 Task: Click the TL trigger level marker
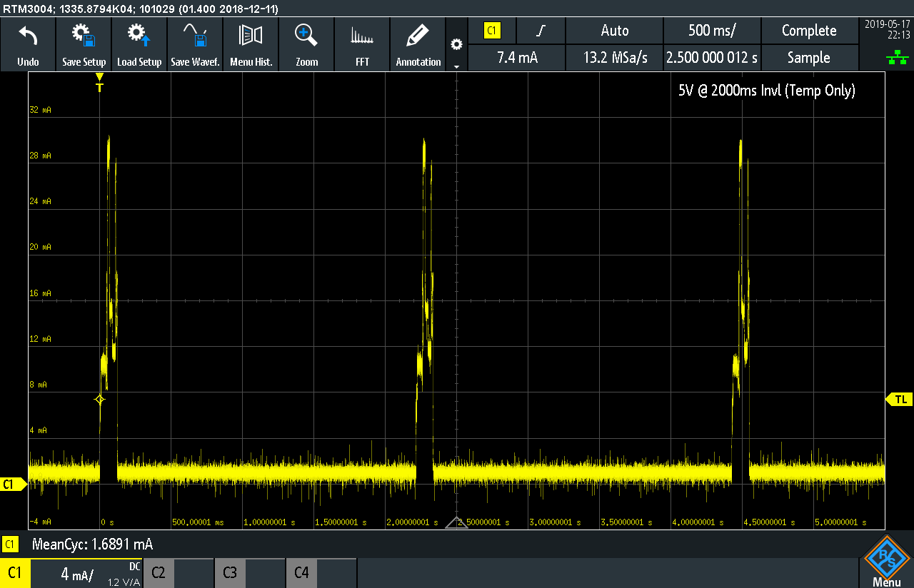coord(900,400)
